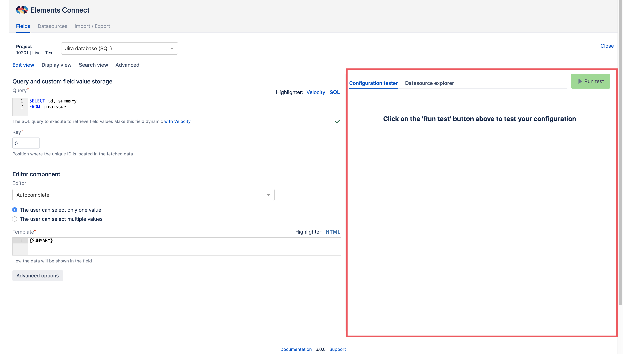The width and height of the screenshot is (623, 364).
Task: Enable 'The user can select only one value'
Action: click(15, 210)
